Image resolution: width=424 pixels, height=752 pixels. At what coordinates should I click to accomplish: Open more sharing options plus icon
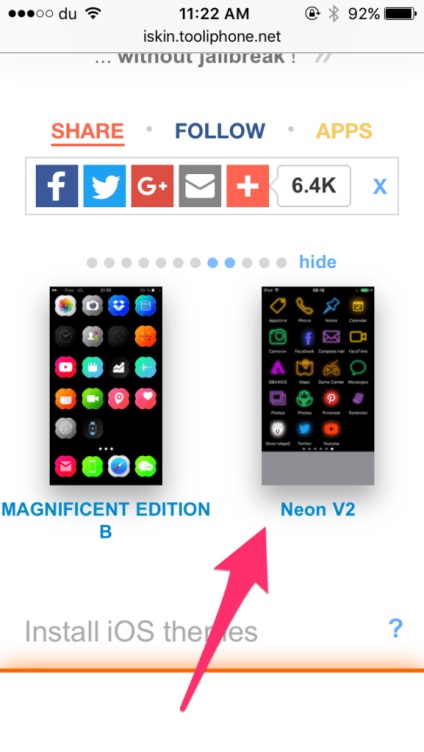pyautogui.click(x=247, y=186)
